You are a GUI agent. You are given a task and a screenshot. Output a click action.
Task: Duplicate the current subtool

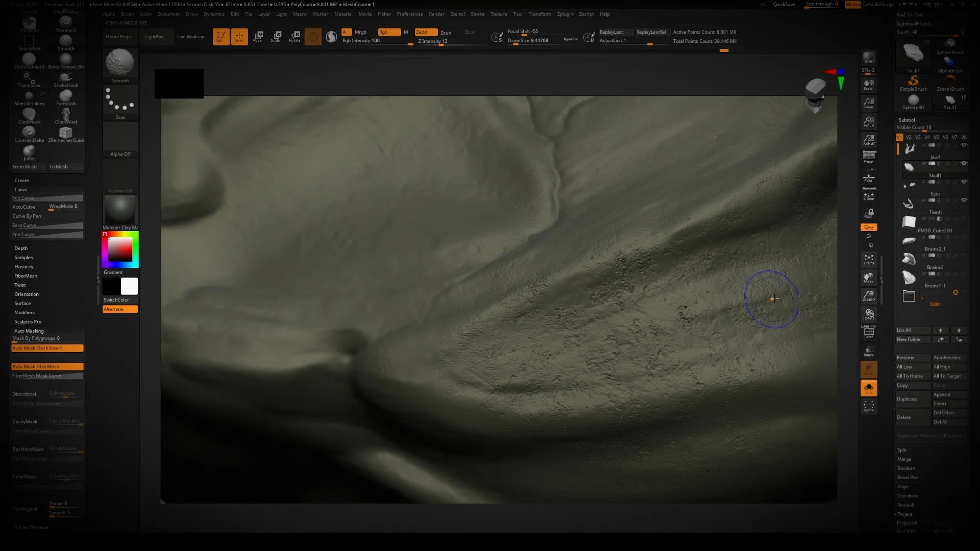(907, 399)
